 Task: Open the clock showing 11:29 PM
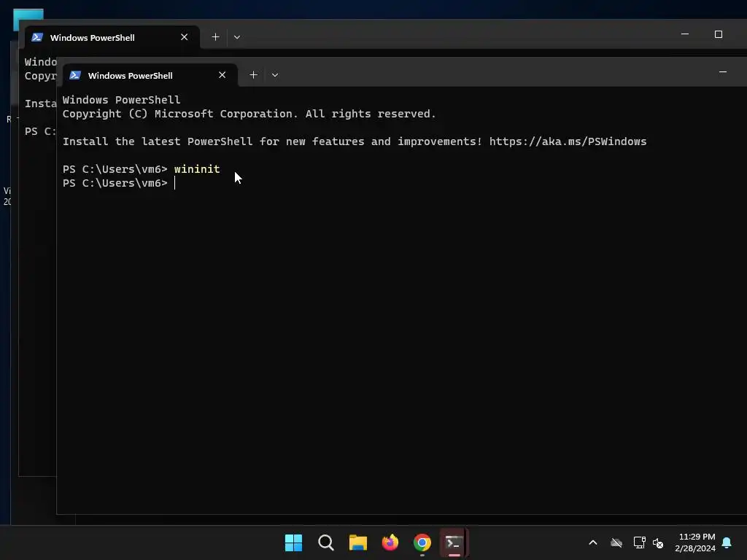coord(695,542)
